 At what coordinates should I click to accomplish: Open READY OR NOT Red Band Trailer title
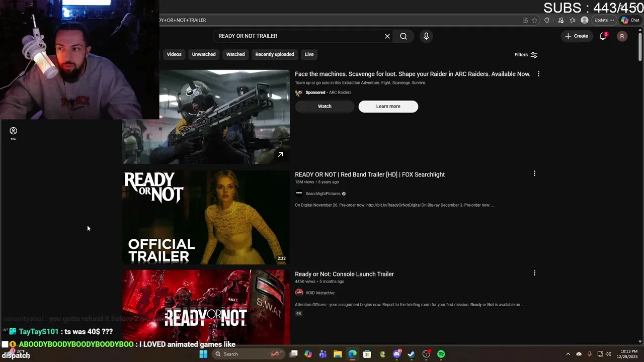coord(370,174)
